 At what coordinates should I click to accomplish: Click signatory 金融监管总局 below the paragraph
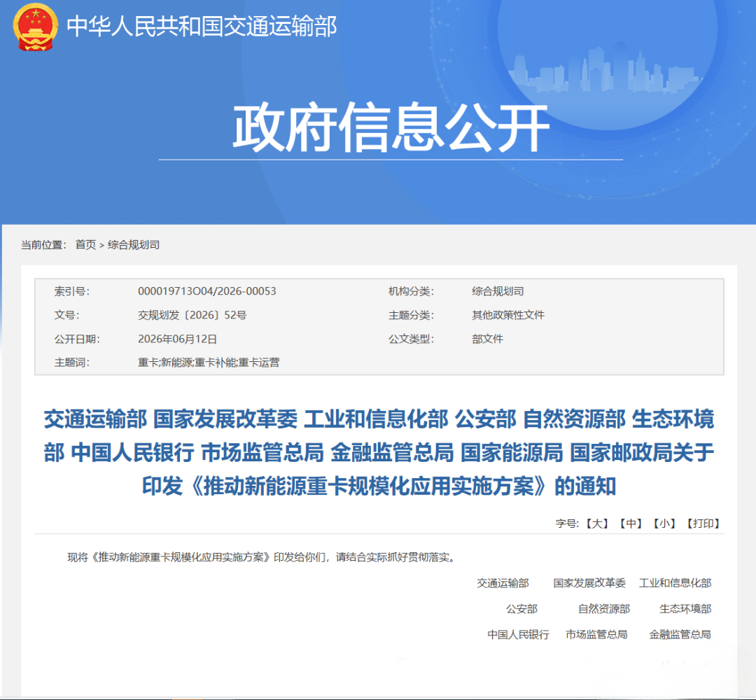point(680,634)
